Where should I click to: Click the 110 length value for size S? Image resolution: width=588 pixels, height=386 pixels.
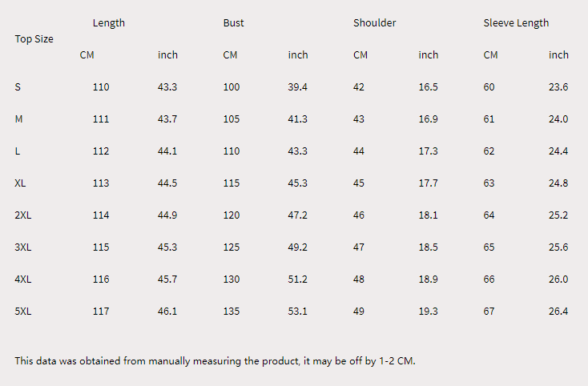tap(101, 87)
